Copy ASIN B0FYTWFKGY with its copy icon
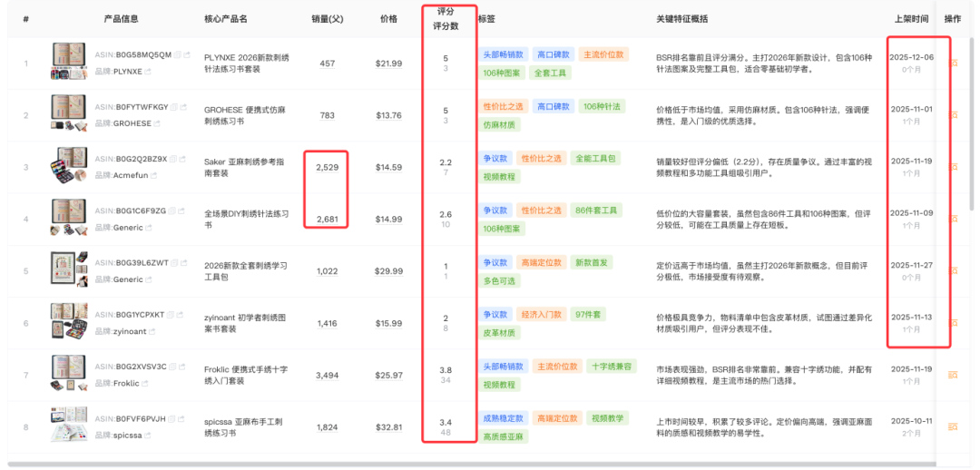Viewport: 980px width, 470px height. pyautogui.click(x=174, y=107)
